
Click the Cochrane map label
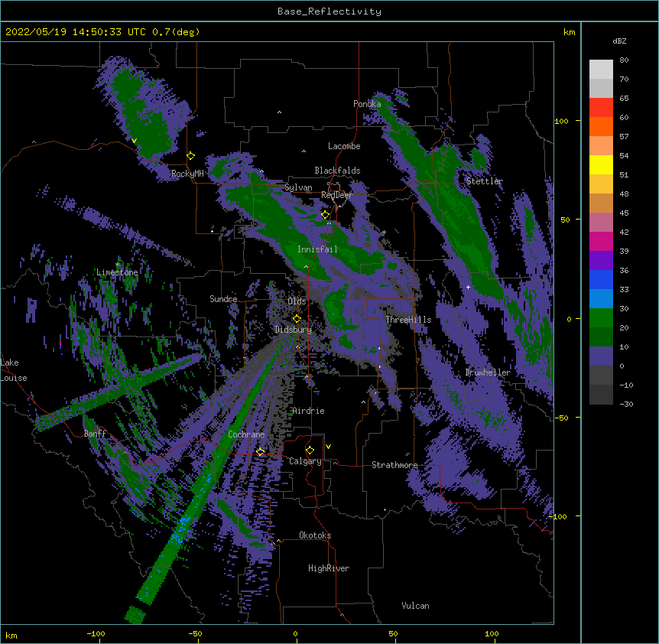click(x=246, y=434)
